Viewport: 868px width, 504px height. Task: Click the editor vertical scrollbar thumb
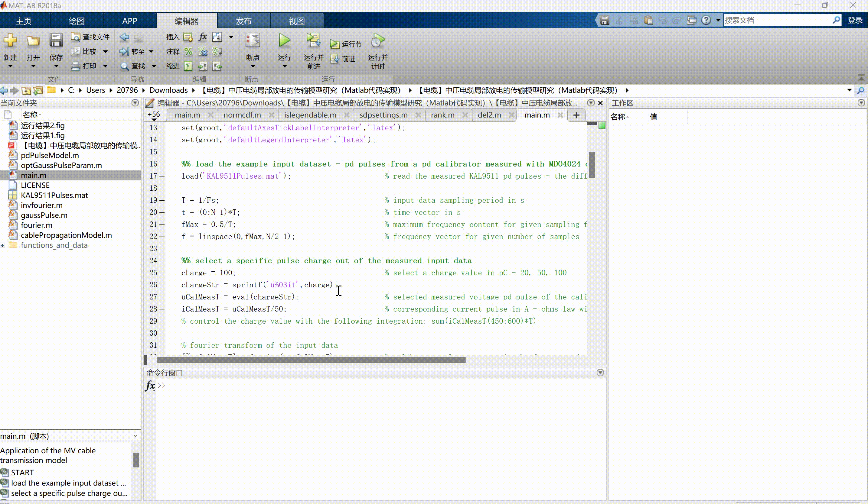592,165
